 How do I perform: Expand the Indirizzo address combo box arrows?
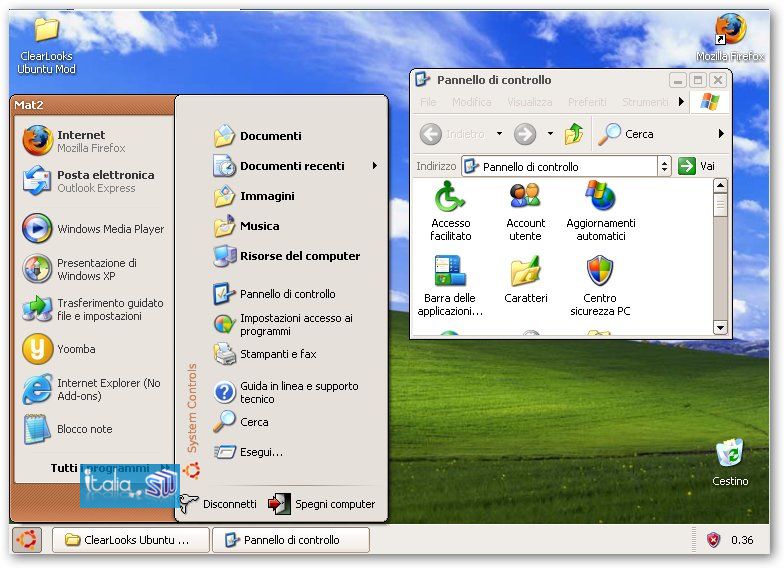click(664, 166)
